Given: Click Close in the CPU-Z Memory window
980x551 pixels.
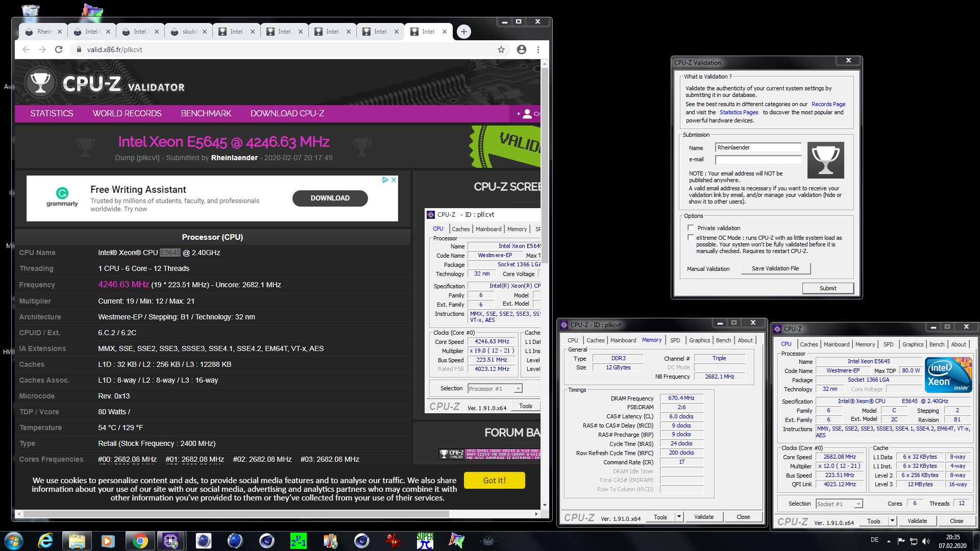Looking at the screenshot, I should coord(743,517).
